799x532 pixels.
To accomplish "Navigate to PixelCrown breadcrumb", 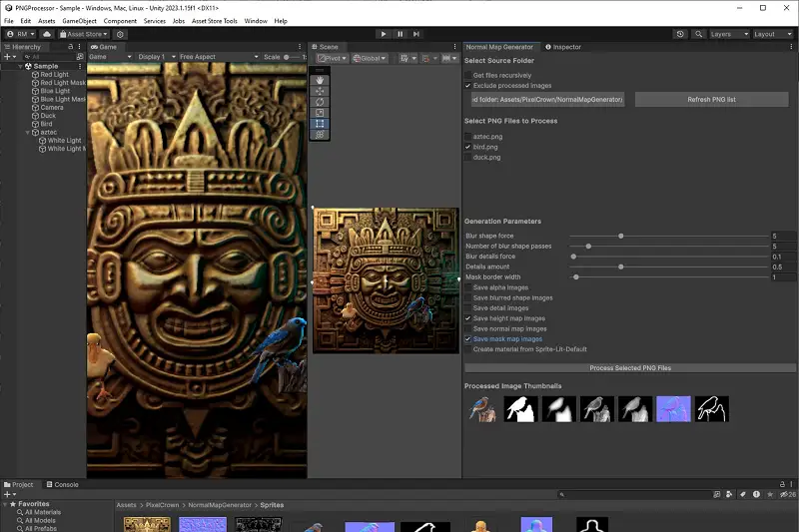I will pyautogui.click(x=162, y=505).
